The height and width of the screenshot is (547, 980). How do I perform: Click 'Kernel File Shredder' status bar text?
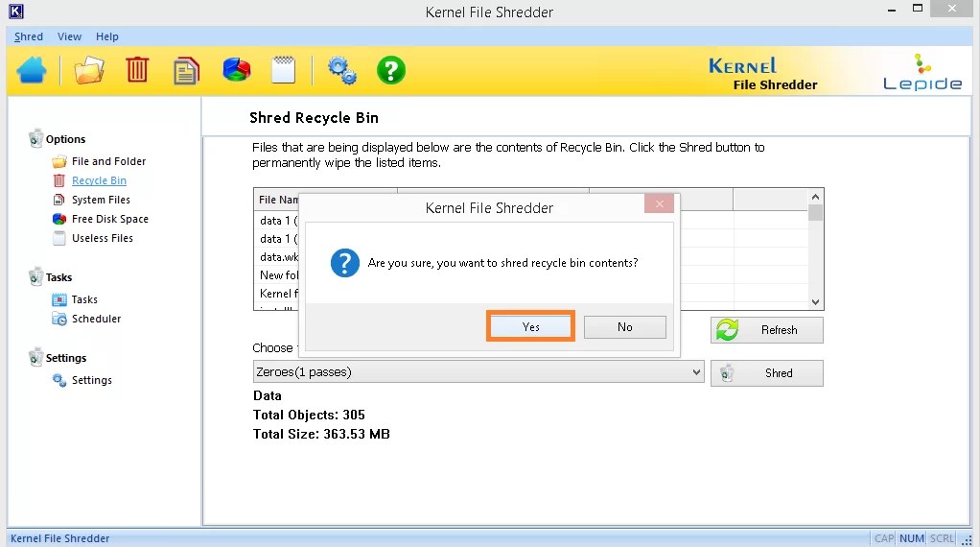tap(60, 538)
